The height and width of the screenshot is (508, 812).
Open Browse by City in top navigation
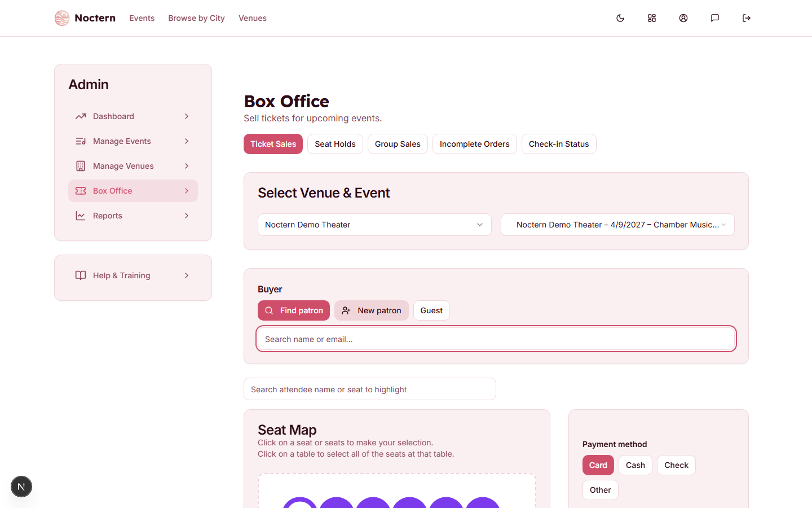[196, 18]
